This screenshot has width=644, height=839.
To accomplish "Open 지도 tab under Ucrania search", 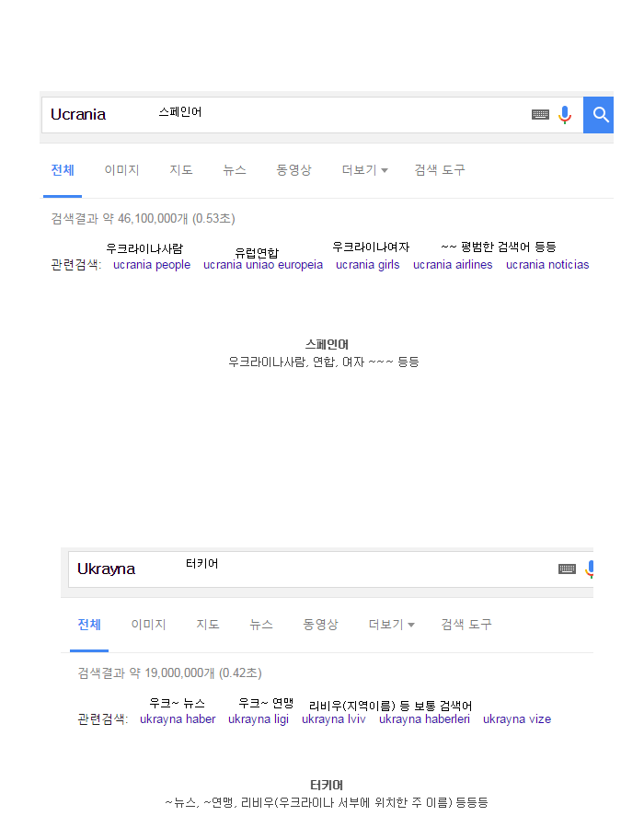I will click(x=181, y=170).
